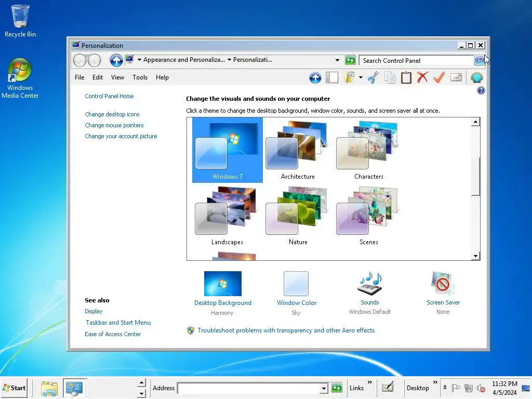Expand the arrow before Appearance and Personalization
This screenshot has width=532, height=399.
click(x=139, y=60)
